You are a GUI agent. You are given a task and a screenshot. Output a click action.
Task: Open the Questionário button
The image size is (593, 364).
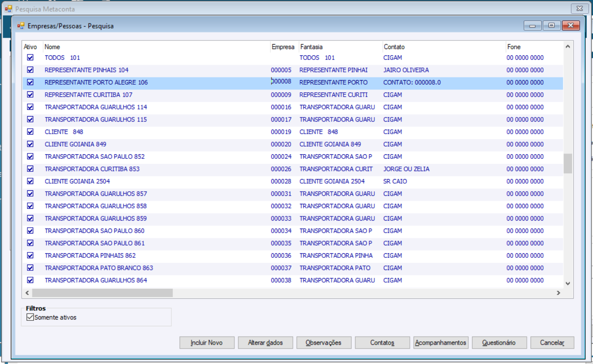499,342
